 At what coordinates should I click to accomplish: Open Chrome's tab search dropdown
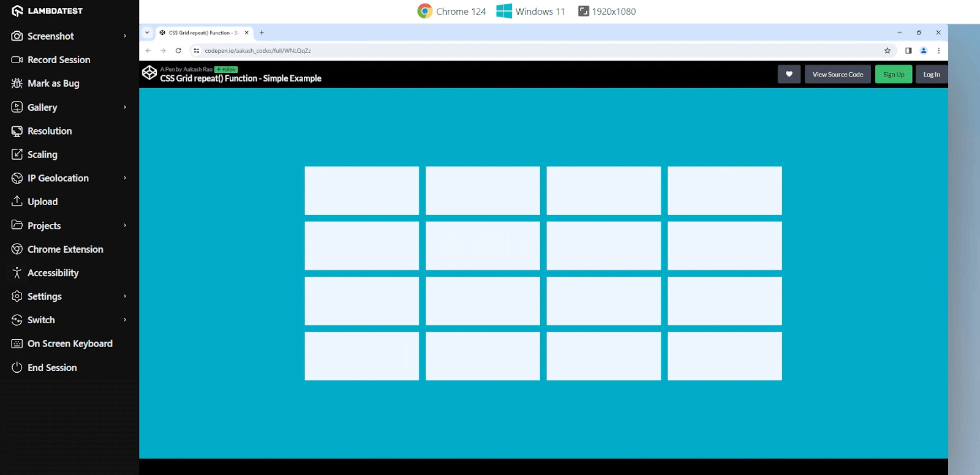click(x=147, y=32)
